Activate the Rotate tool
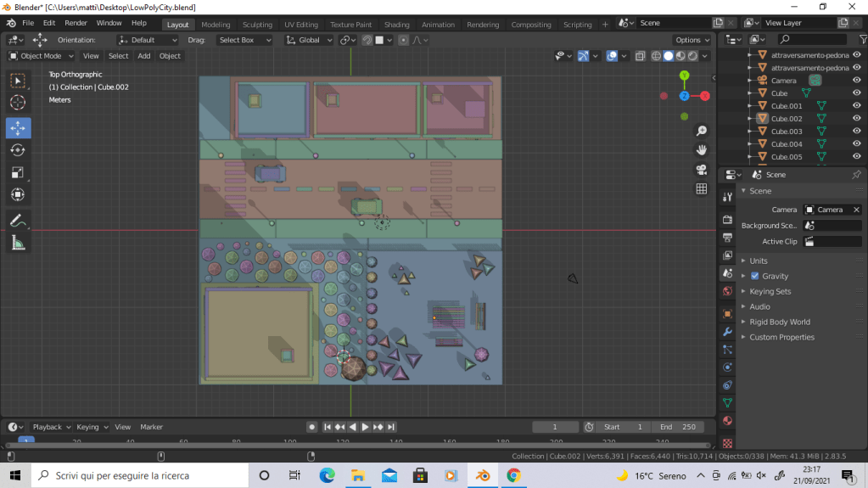868x488 pixels. 18,150
